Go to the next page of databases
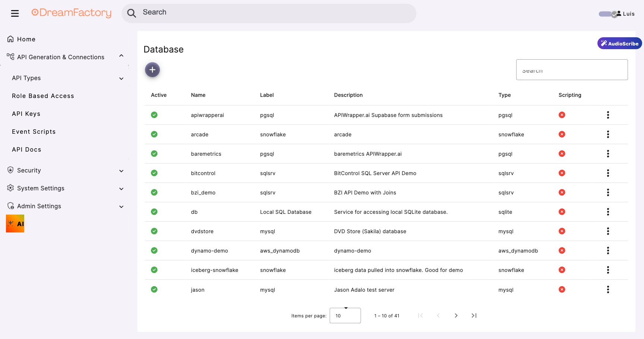 [456, 316]
